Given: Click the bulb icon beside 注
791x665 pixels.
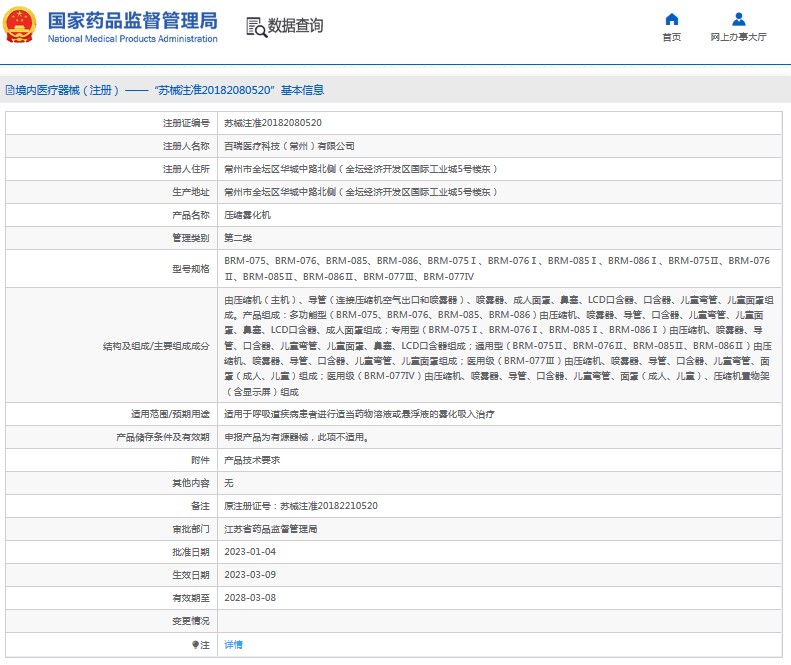Looking at the screenshot, I should tap(195, 645).
